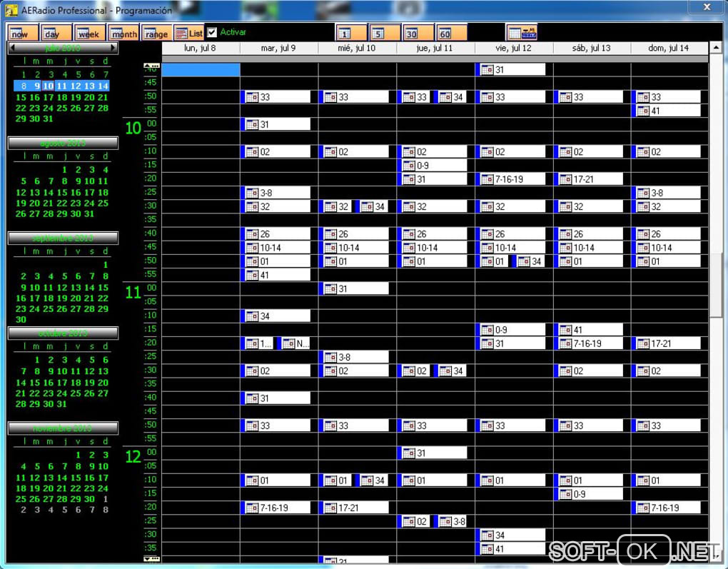Screen dimensions: 728x569
Task: Open event 41 on Saturday at 11:15
Action: [x=588, y=330]
